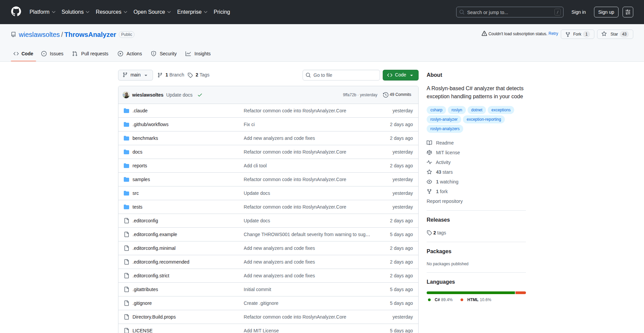Expand the main branch dropdown
Image resolution: width=644 pixels, height=333 pixels.
tap(135, 75)
